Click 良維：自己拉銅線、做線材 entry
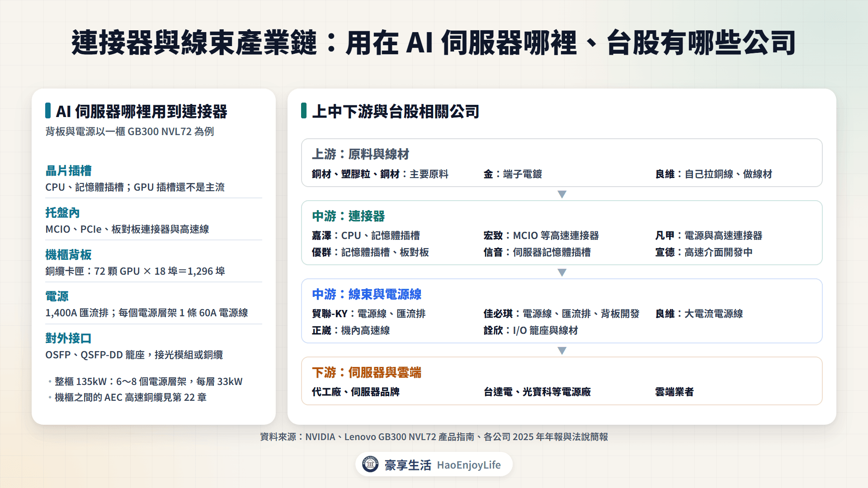The height and width of the screenshot is (488, 868). [x=713, y=174]
